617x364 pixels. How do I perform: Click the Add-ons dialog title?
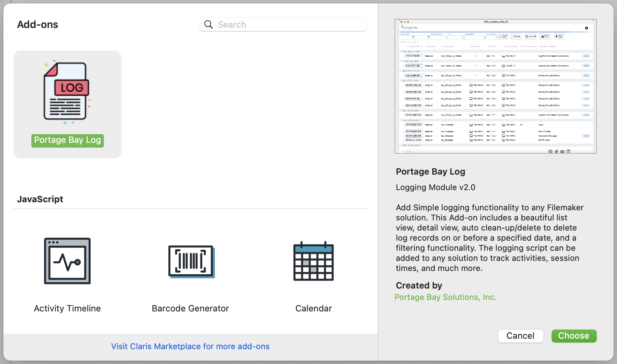click(37, 25)
